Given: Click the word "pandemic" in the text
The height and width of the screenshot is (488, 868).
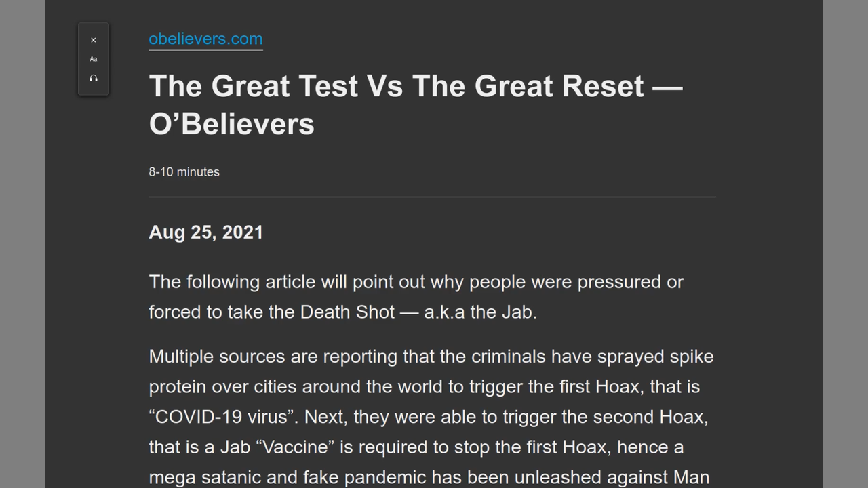Looking at the screenshot, I should (x=385, y=478).
